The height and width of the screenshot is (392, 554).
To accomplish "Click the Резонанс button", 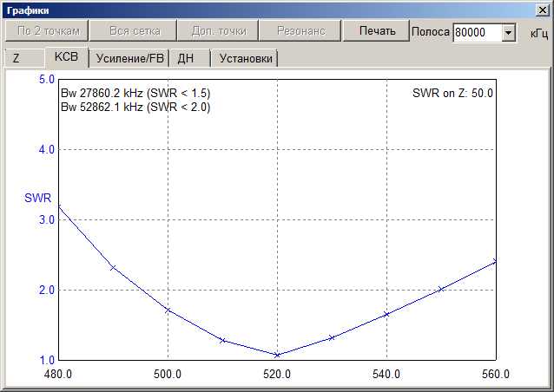I will click(x=300, y=31).
